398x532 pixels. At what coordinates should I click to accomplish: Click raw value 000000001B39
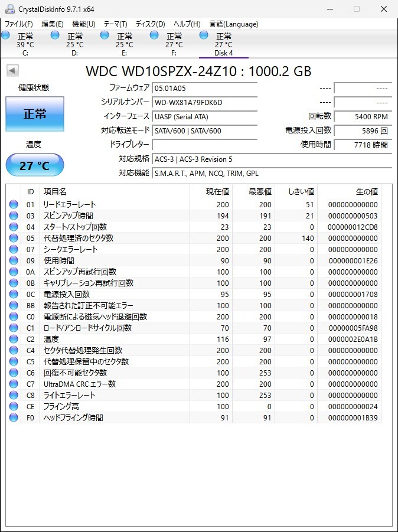[353, 417]
